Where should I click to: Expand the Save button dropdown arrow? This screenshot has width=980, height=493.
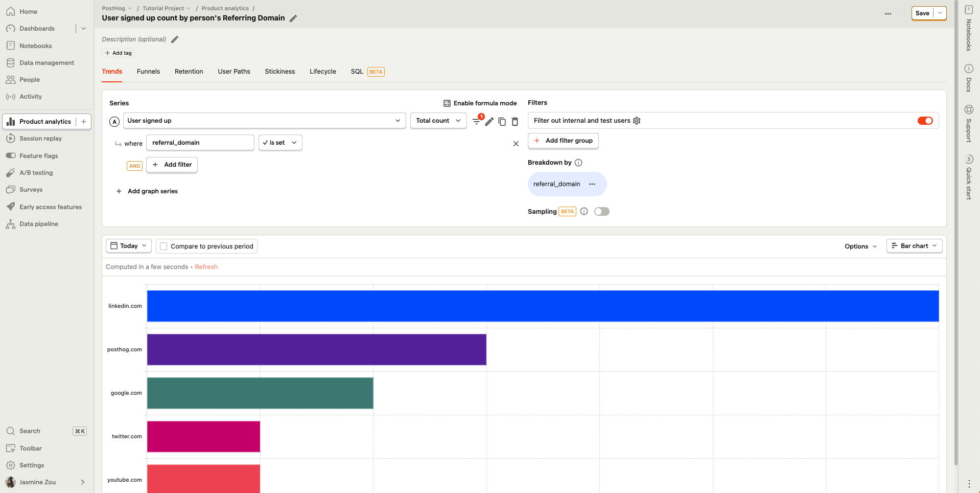click(x=940, y=13)
